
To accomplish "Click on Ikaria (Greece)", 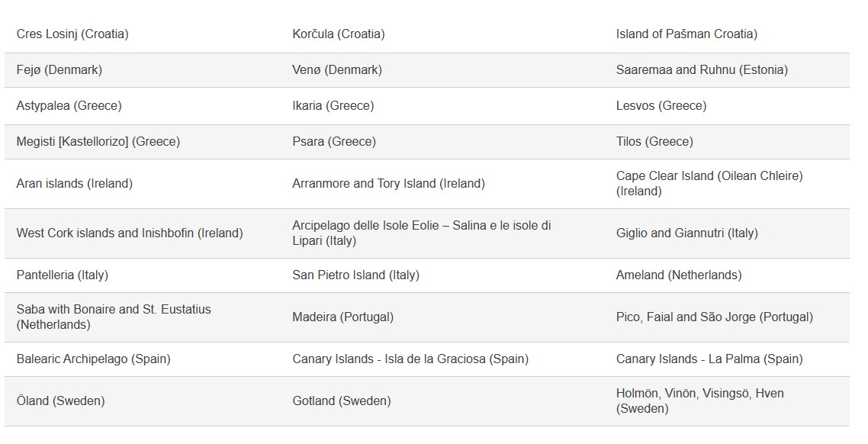I will (x=333, y=106).
